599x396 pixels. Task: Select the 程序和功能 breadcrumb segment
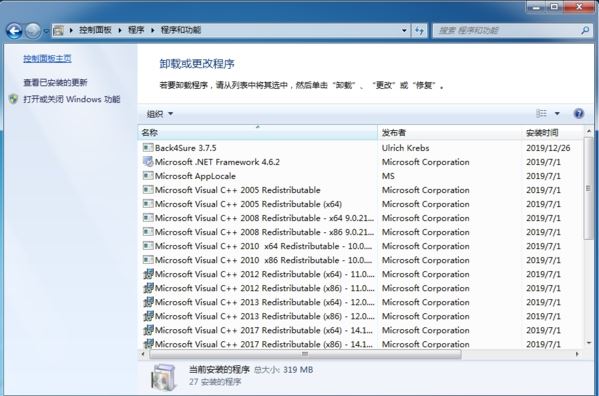point(181,30)
